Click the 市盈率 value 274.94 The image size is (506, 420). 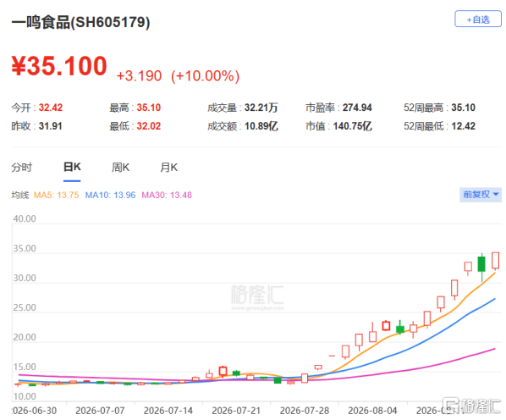[x=357, y=108]
